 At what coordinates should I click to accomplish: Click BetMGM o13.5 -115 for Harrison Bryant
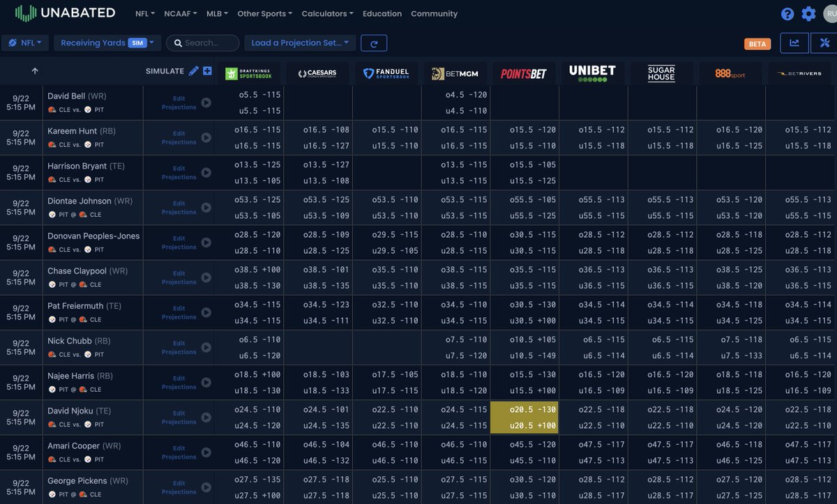(463, 165)
